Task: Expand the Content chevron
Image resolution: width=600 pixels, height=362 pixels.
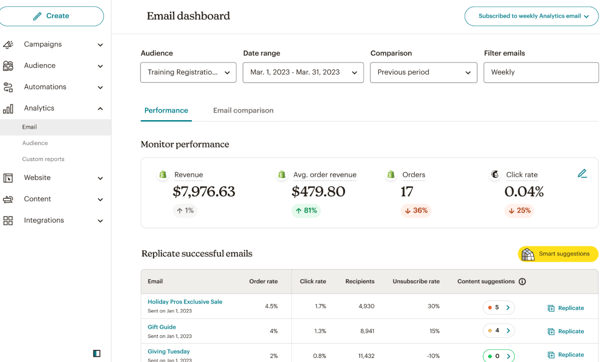Action: [x=100, y=199]
